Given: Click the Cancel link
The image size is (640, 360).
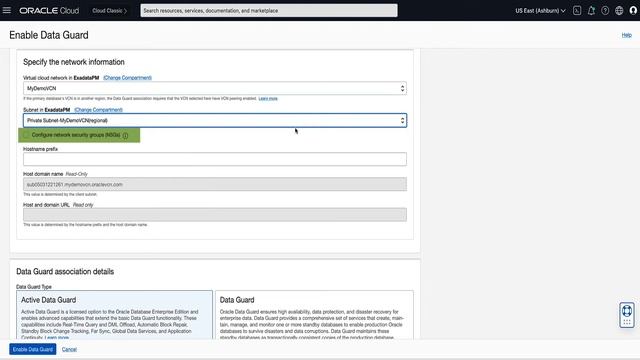Looking at the screenshot, I should 69,349.
